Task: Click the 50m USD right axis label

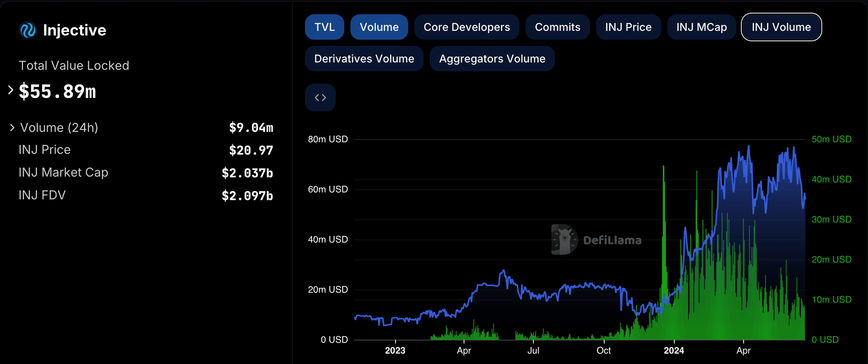Action: tap(831, 139)
